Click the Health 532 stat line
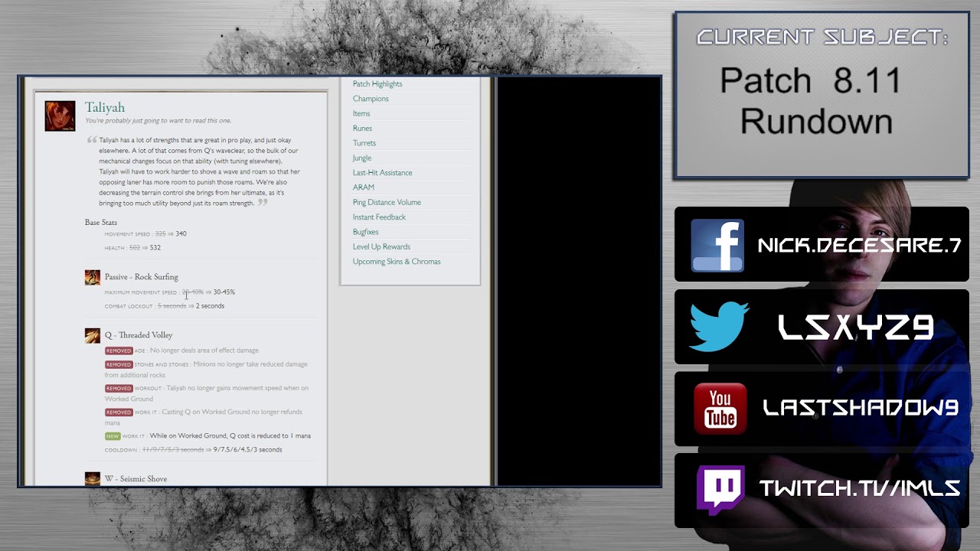 133,248
